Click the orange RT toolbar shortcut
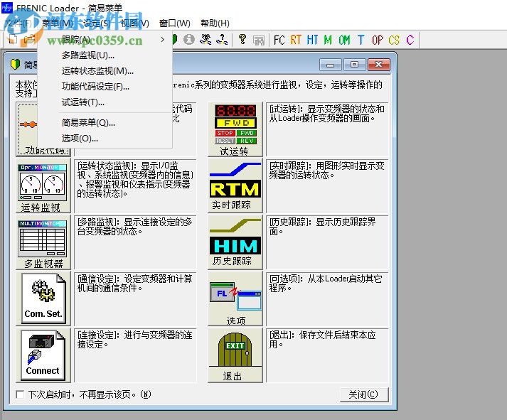507x420 pixels. point(296,40)
